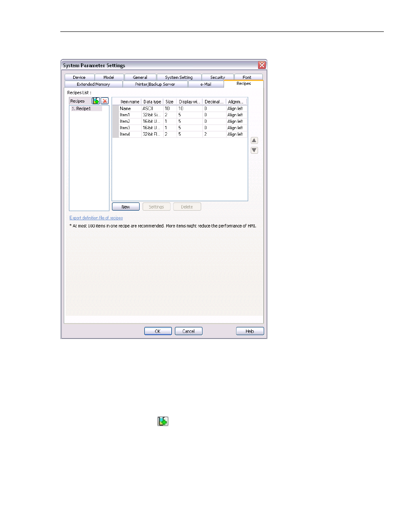Add a new recipe with the green plus icon
411x532 pixels.
coord(96,101)
